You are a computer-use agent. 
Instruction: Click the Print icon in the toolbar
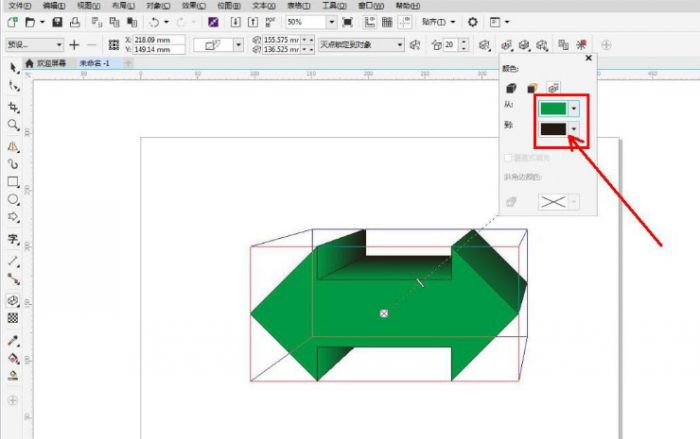(x=75, y=22)
